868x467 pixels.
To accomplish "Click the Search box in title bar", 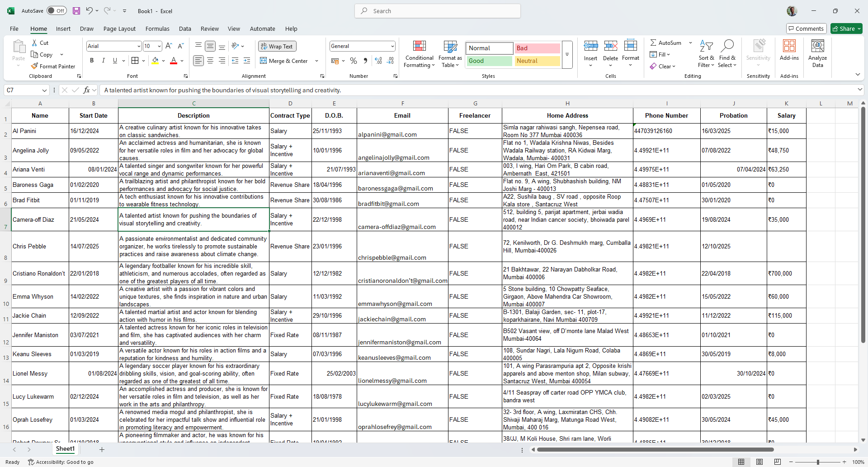I will tap(438, 11).
